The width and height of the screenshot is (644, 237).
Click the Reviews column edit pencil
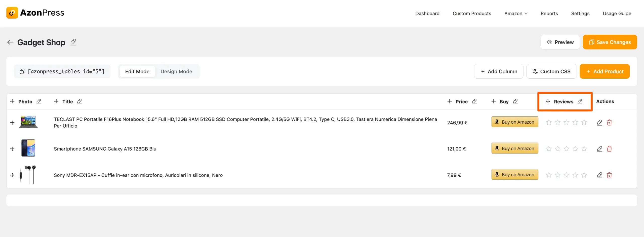(x=580, y=101)
